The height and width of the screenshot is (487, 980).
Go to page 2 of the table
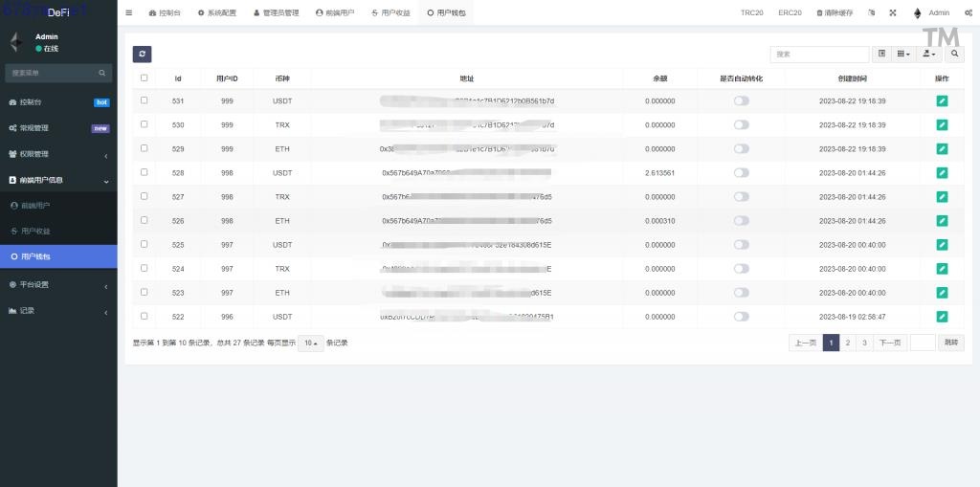click(x=848, y=343)
